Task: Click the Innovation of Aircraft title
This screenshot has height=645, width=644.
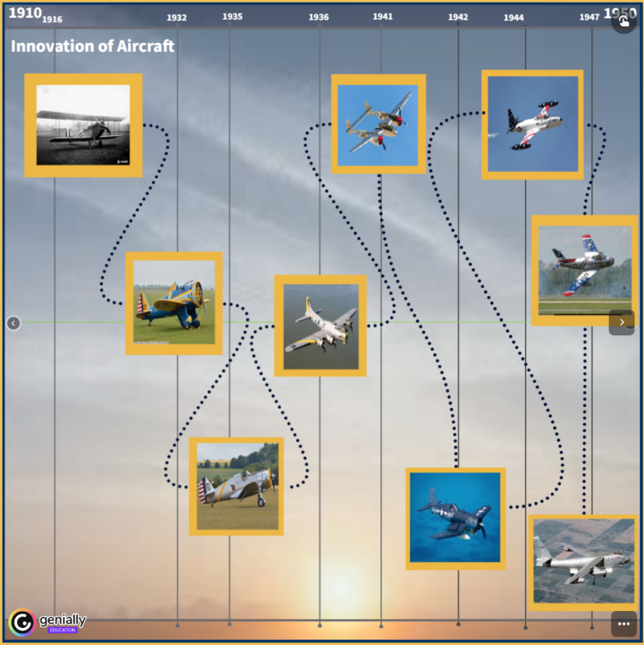Action: (x=93, y=46)
